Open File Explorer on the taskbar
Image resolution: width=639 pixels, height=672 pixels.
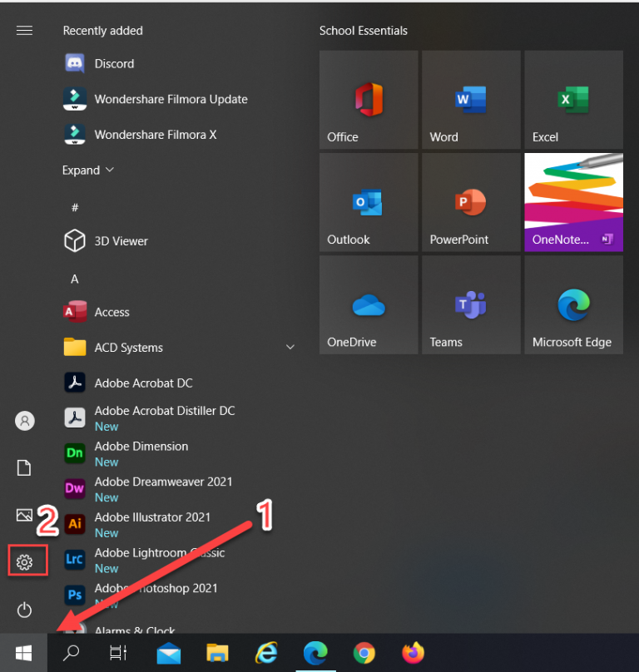point(217,653)
